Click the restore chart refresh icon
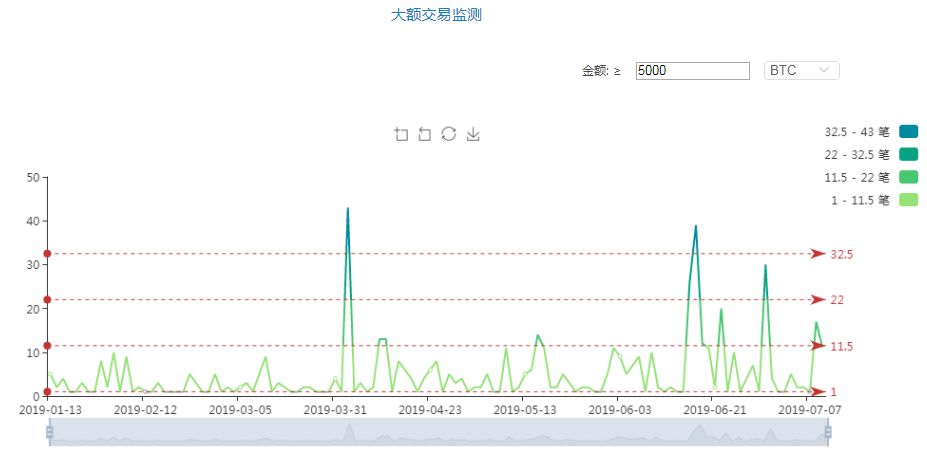The image size is (927, 462). click(449, 134)
